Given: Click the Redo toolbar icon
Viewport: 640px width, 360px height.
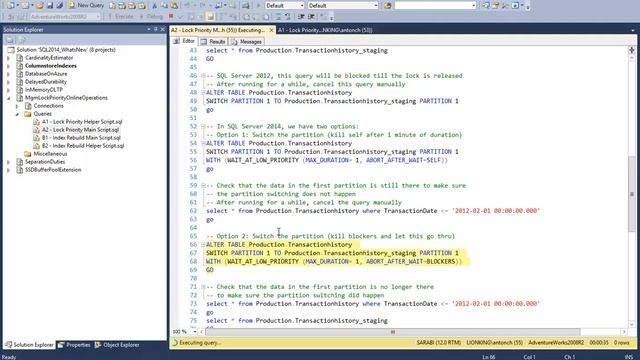Looking at the screenshot, I should [202, 6].
